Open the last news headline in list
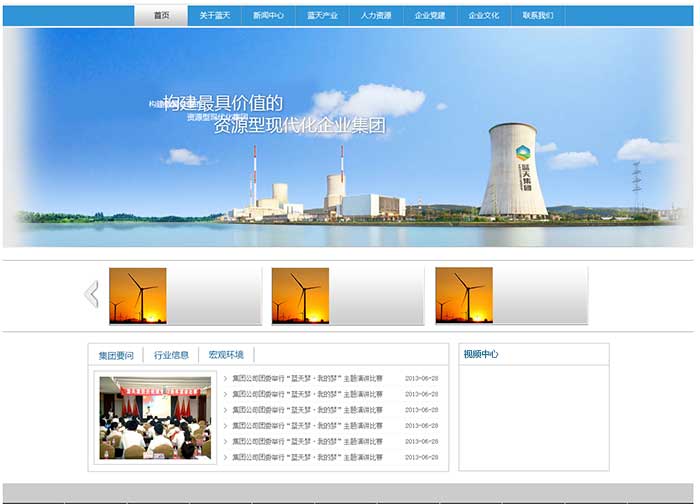This screenshot has height=504, width=700. (x=308, y=457)
